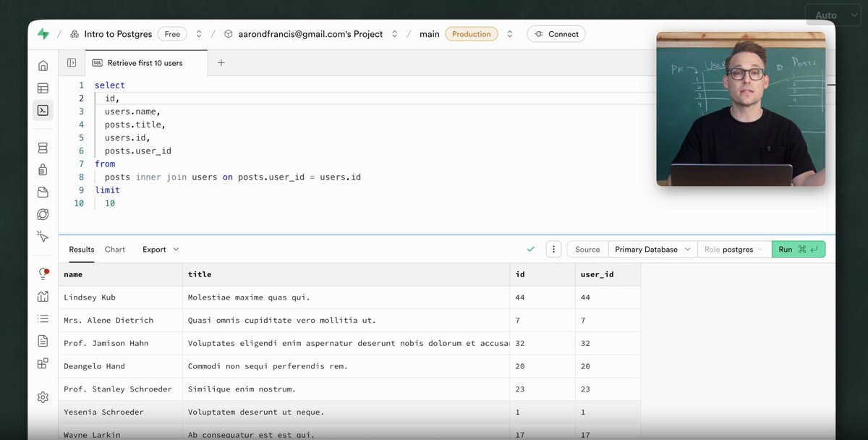
Task: Open the project switcher chevron
Action: (x=394, y=33)
